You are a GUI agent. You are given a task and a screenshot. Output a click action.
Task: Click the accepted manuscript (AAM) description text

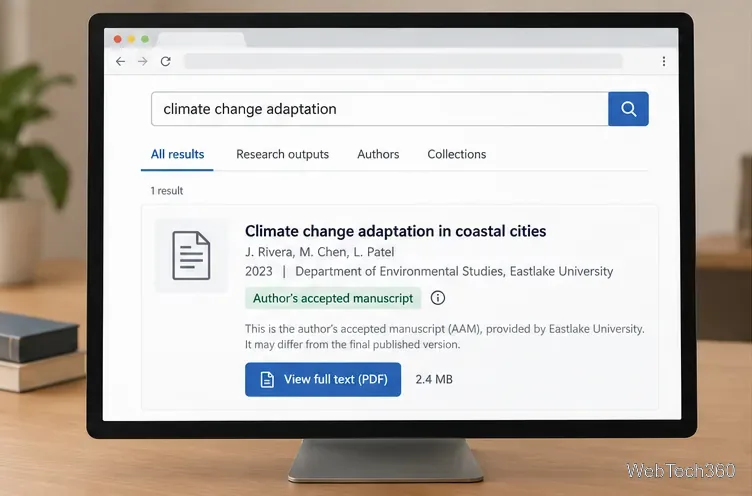click(x=445, y=337)
